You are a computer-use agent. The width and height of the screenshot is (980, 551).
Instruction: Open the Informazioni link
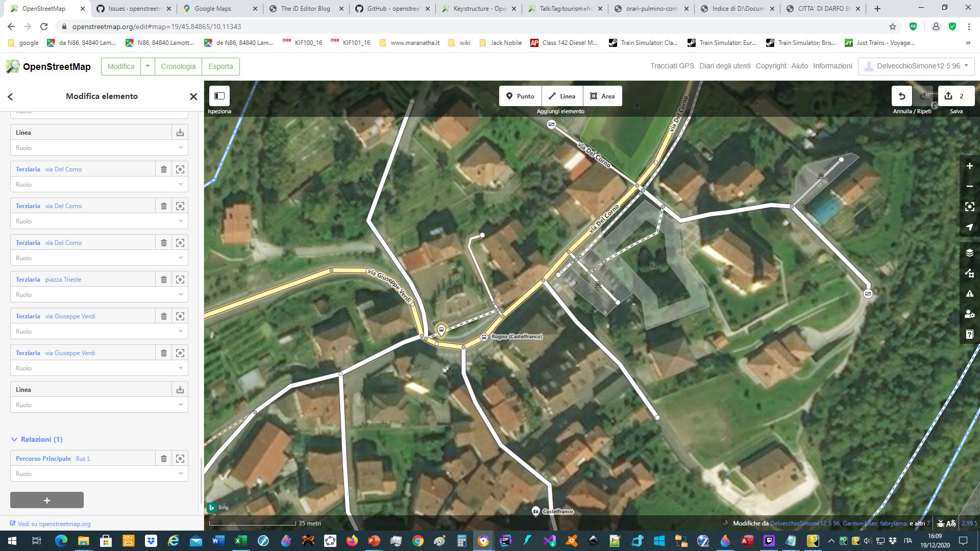point(832,66)
